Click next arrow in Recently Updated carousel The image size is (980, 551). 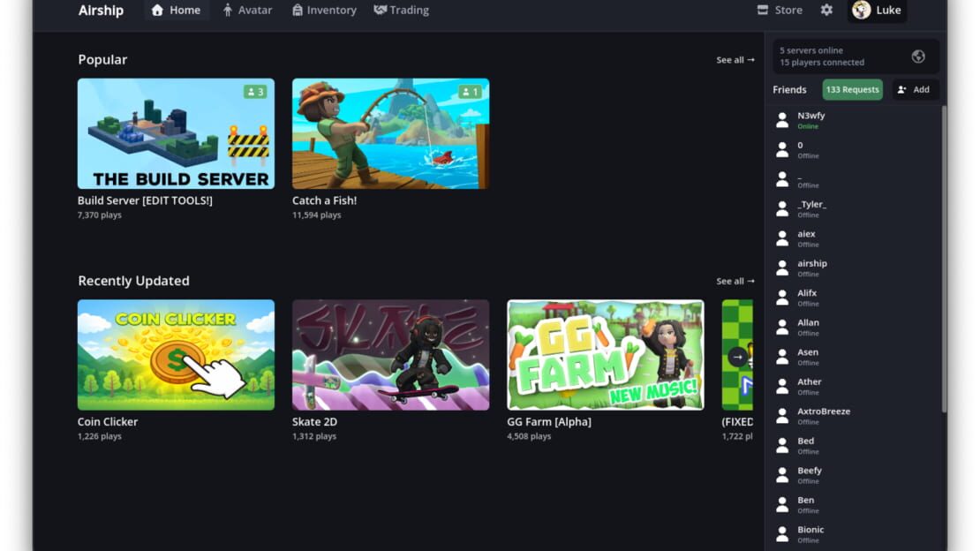pyautogui.click(x=737, y=357)
